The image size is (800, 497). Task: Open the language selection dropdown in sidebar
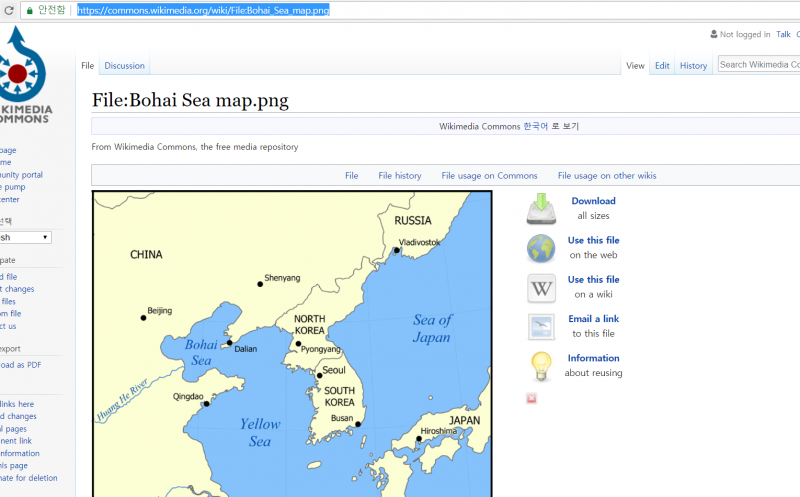pyautogui.click(x=25, y=237)
